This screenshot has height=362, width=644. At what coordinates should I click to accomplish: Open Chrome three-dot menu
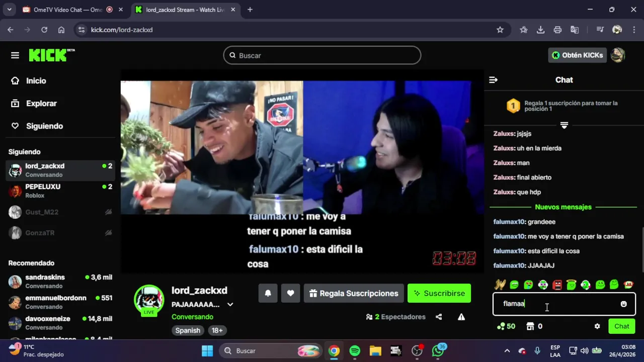pos(633,30)
